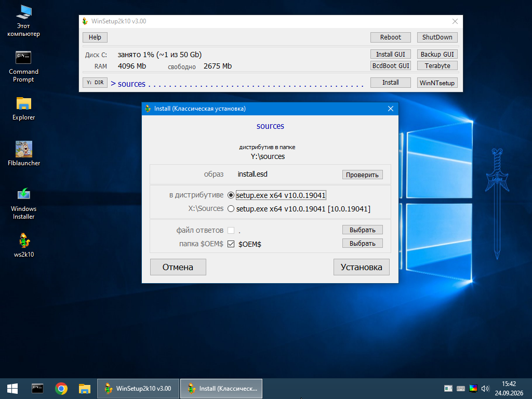
Task: Select X:\Sources setup.exe radio button
Action: 231,209
